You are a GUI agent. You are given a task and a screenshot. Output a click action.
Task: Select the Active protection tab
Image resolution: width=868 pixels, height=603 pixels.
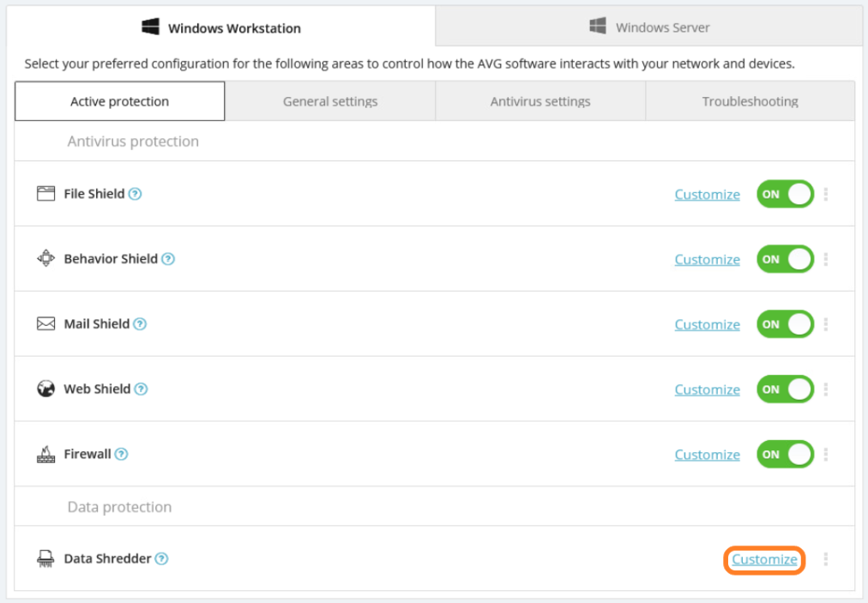(x=119, y=100)
